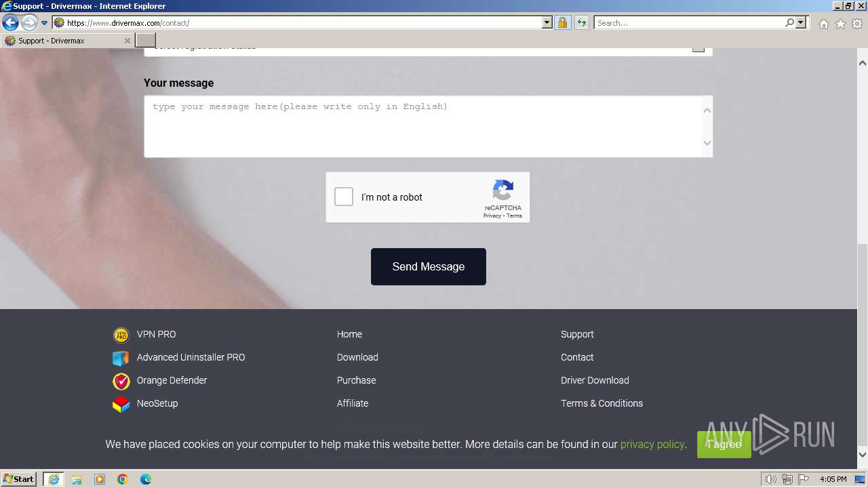This screenshot has height=488, width=868.
Task: Click the Windows Start button
Action: pos(19,479)
